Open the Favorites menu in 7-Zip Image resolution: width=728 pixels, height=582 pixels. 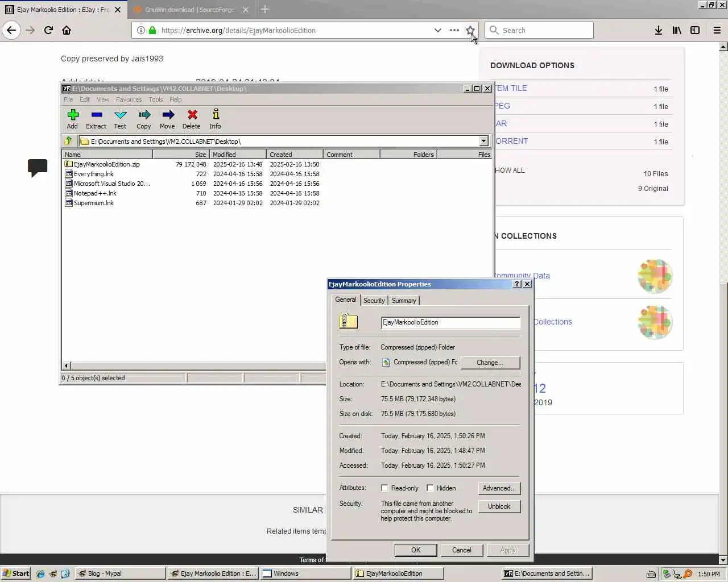129,99
